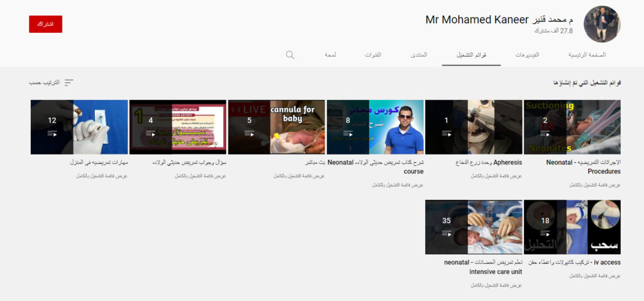This screenshot has width=644, height=301.
Task: Open the Neonatal course playlist title link
Action: tap(375, 167)
